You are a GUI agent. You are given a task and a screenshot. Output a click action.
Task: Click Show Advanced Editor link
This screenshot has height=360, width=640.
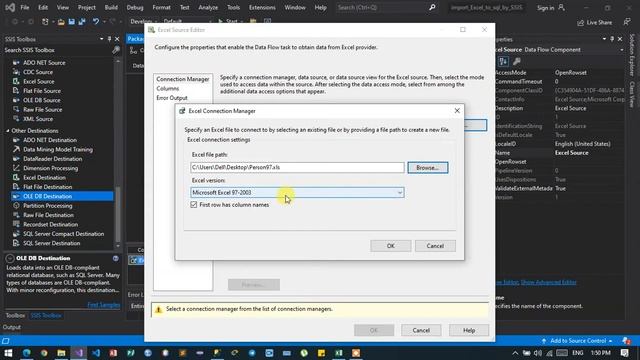549,282
